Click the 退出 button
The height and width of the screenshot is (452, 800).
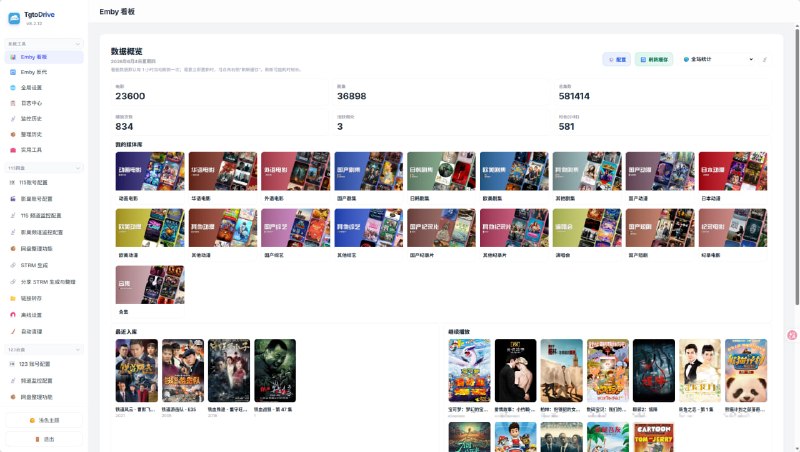[44, 439]
